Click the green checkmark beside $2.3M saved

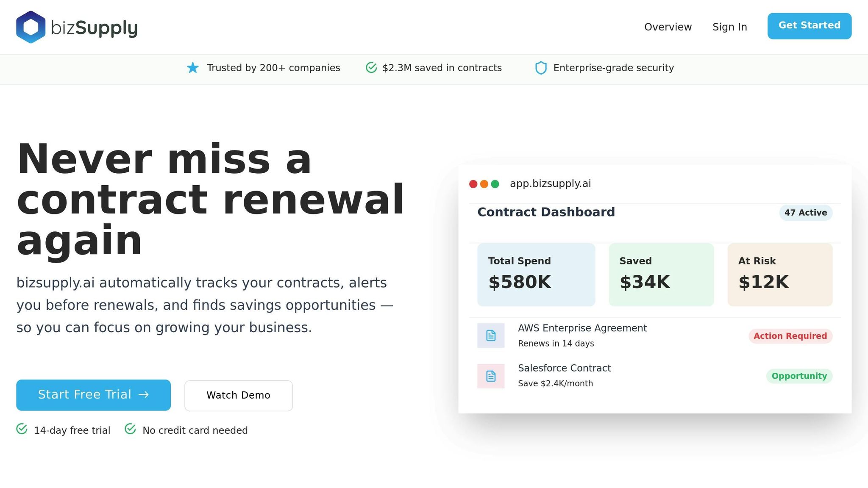tap(371, 68)
